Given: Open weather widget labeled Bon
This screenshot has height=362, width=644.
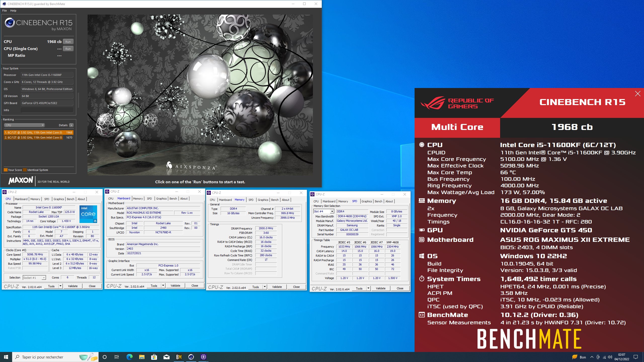Looking at the screenshot, I should [579, 357].
